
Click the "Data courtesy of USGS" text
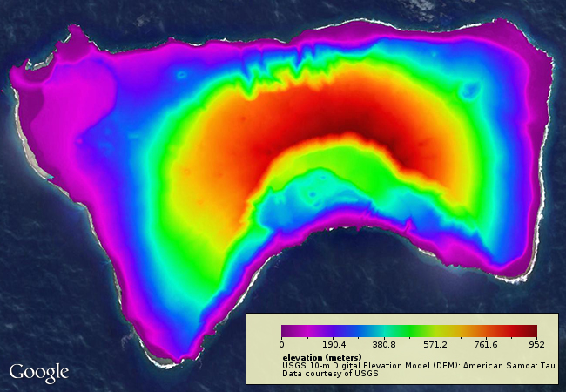330,374
